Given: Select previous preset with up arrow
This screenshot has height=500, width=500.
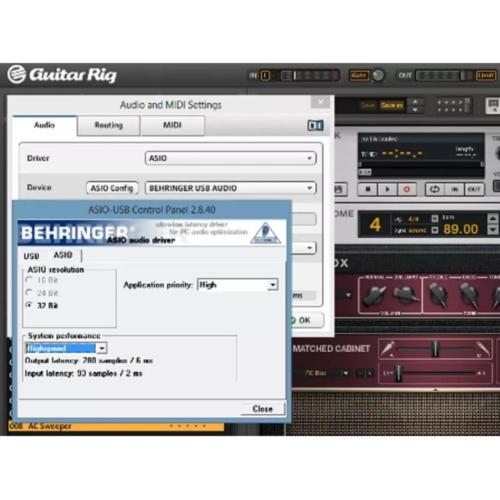Looking at the screenshot, I should [x=415, y=101].
